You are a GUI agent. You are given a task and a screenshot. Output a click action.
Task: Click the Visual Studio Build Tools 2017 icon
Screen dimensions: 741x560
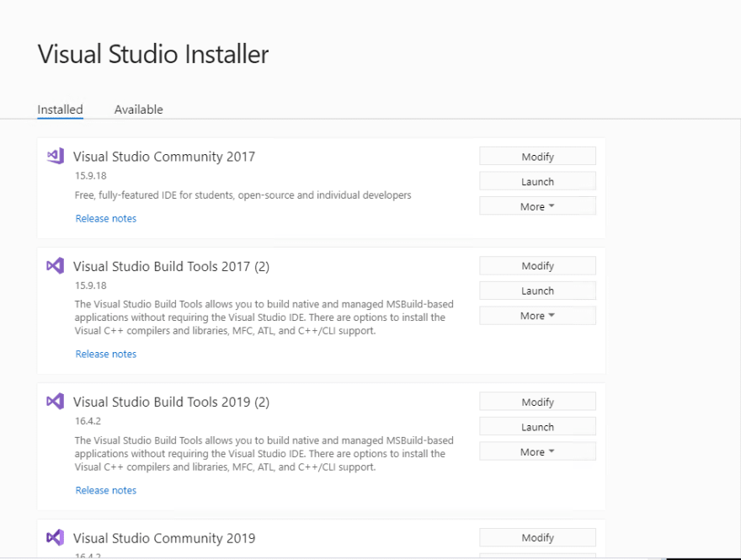coord(56,266)
